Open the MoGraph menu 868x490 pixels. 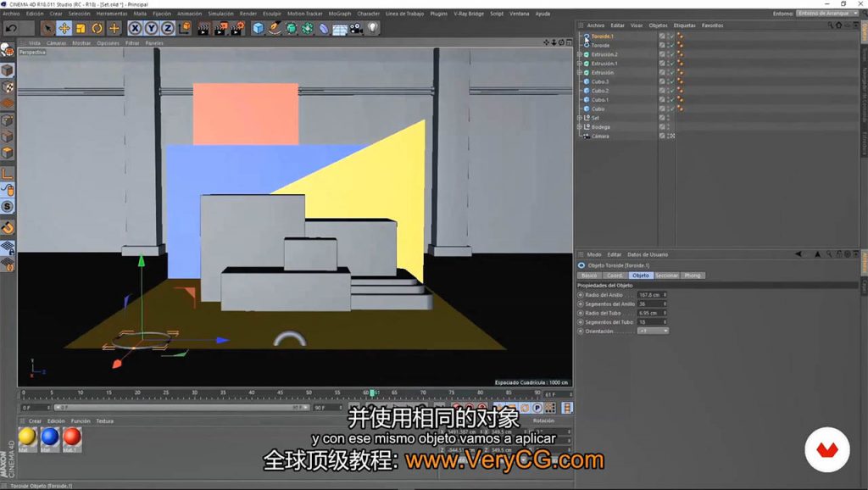pyautogui.click(x=339, y=14)
